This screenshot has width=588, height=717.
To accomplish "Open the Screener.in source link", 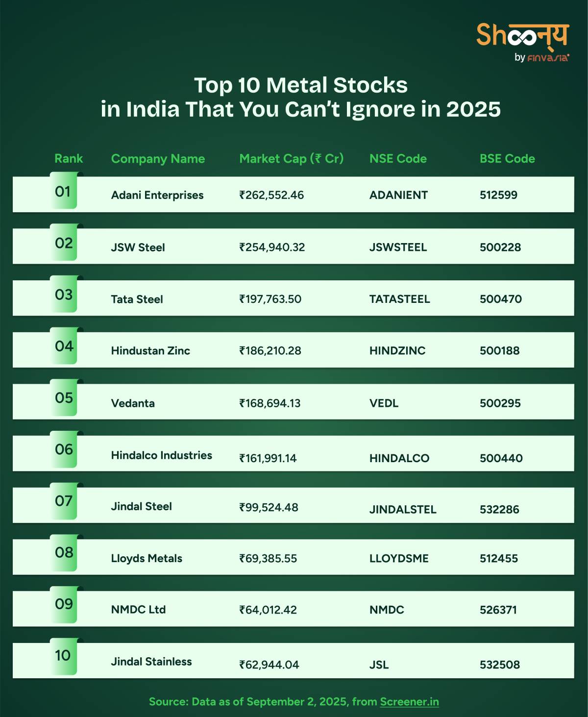I will point(409,701).
